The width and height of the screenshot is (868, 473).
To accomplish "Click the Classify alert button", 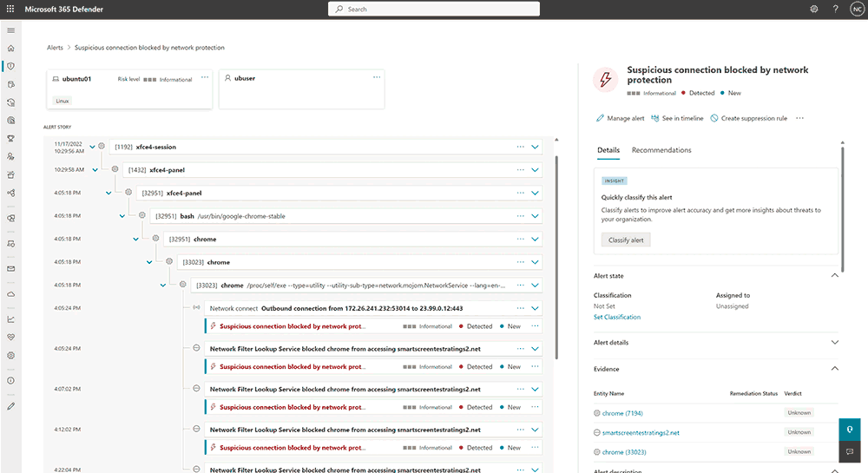I will pyautogui.click(x=626, y=240).
